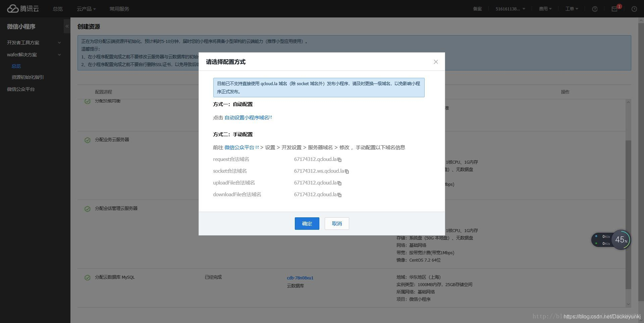Collapse the sidebar with the double-arrow icon

pos(67,26)
